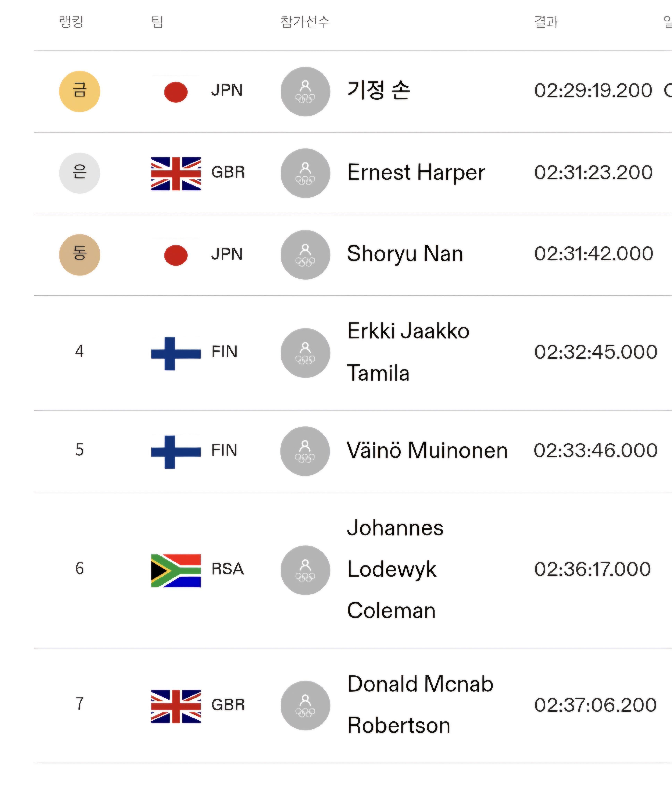
Task: Click the bronze medal badge
Action: pos(79,254)
